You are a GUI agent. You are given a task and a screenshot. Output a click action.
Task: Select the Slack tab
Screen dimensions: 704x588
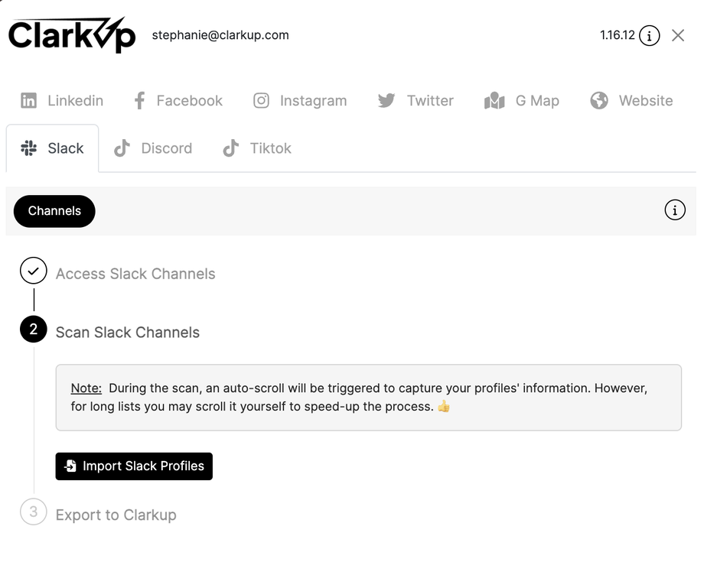(53, 148)
